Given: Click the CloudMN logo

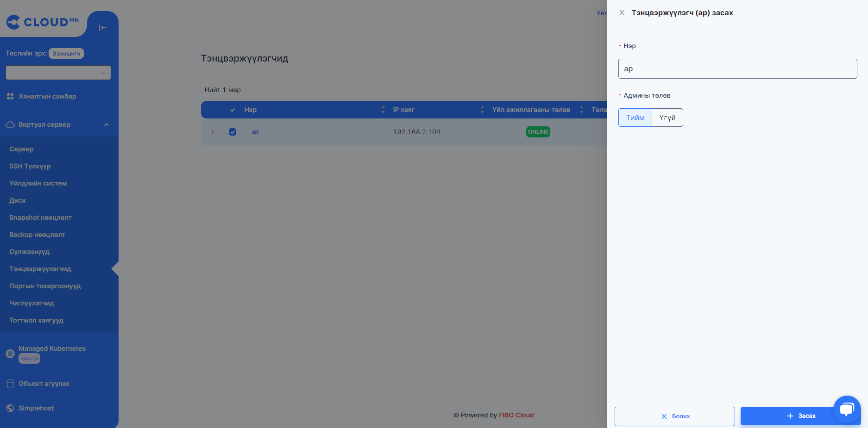Looking at the screenshot, I should click(x=43, y=22).
